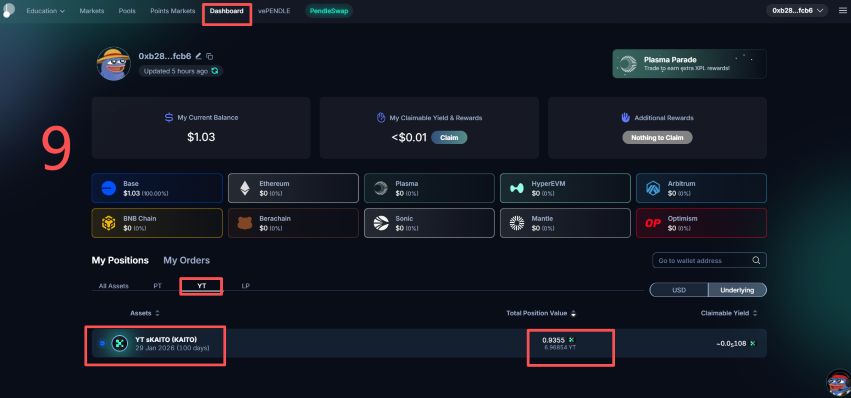Click the dollar icon beside My Current Balance
The width and height of the screenshot is (851, 398).
coord(169,117)
